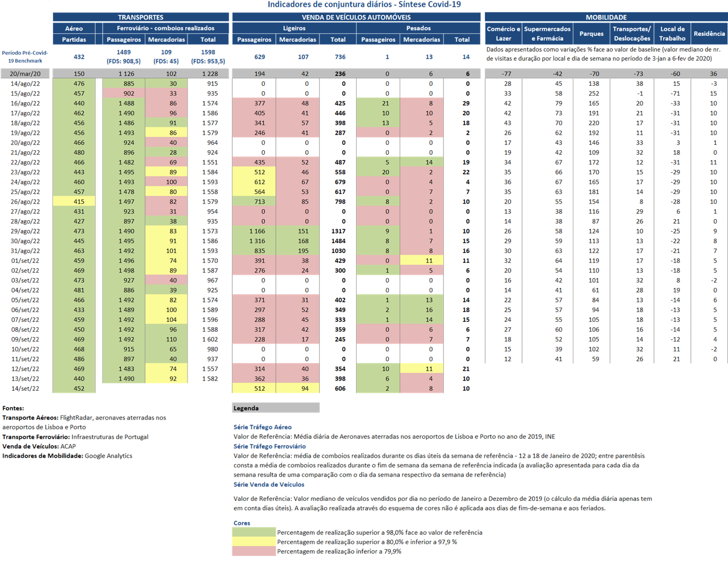Select the 'Local de Trabalho' column header
Image resolution: width=728 pixels, height=561 pixels.
(x=673, y=34)
